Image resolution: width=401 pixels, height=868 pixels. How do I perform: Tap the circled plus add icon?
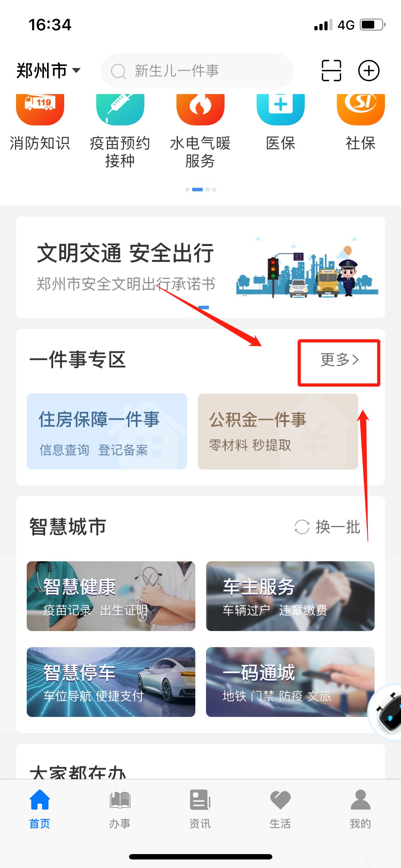[369, 71]
